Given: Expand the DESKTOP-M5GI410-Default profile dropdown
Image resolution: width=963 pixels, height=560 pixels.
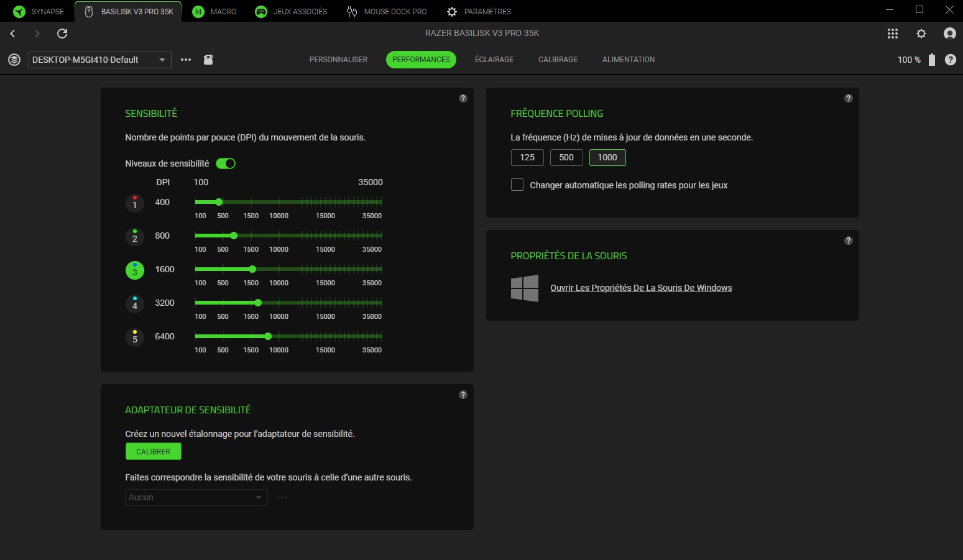Looking at the screenshot, I should [x=162, y=60].
